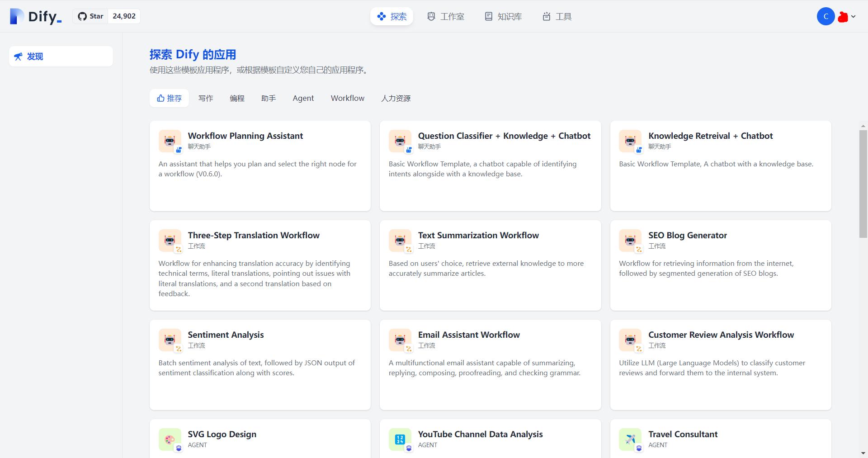Open Text Summarization Workflow title
Viewport: 868px width, 458px height.
478,235
